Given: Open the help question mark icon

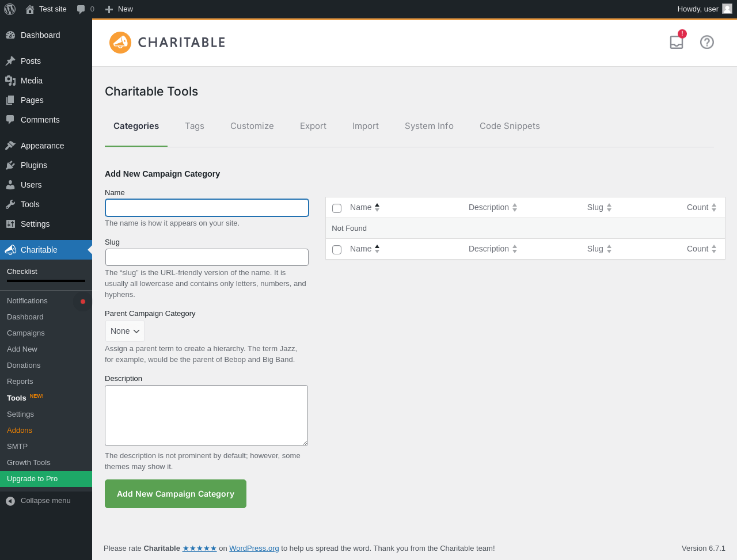Looking at the screenshot, I should click(x=707, y=42).
